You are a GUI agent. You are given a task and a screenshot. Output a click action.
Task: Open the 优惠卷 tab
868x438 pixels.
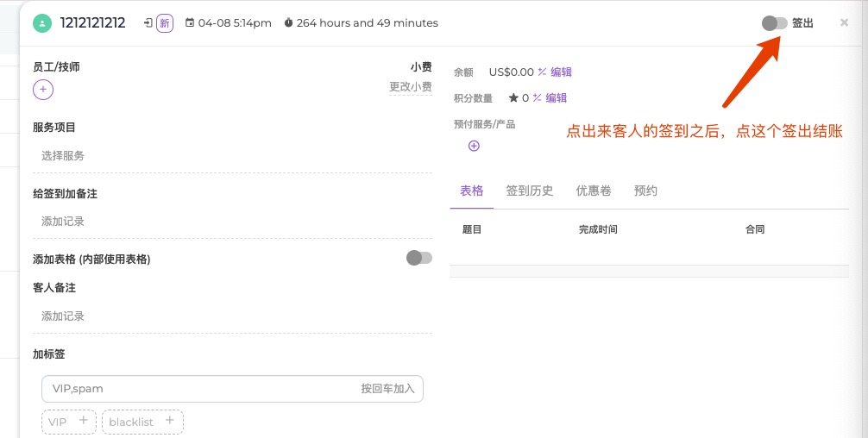(x=594, y=191)
